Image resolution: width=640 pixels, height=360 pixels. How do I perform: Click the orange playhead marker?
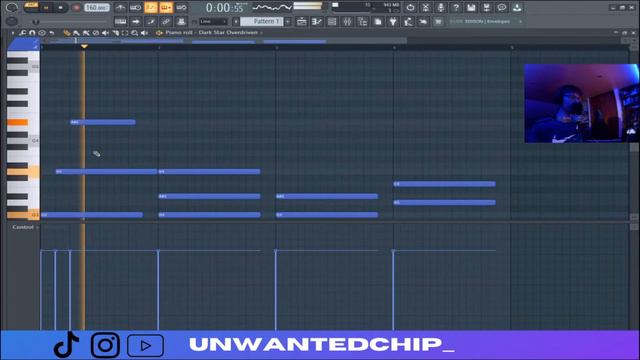84,47
